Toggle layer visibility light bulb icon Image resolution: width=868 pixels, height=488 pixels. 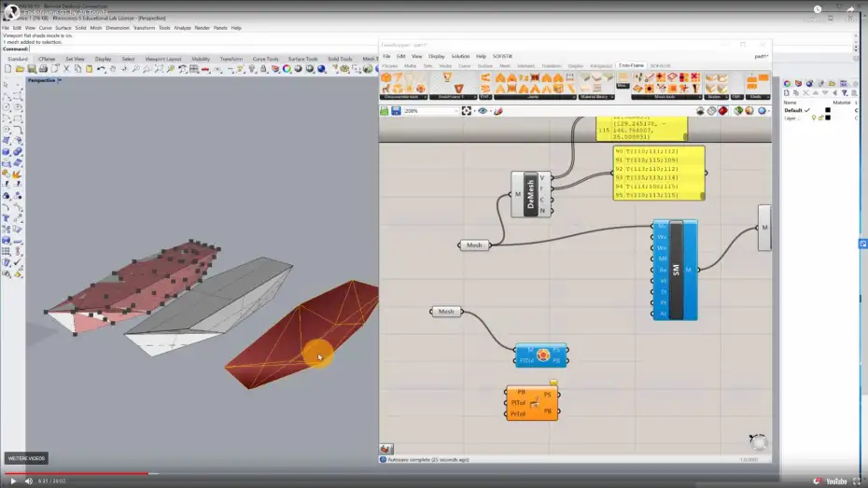tap(814, 118)
